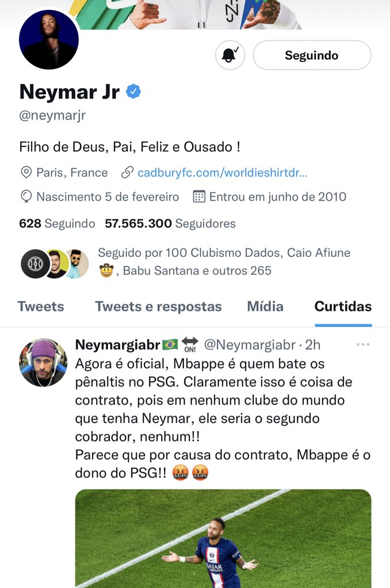
Task: Open Neymar Jr's profile photo
Action: coord(49,40)
